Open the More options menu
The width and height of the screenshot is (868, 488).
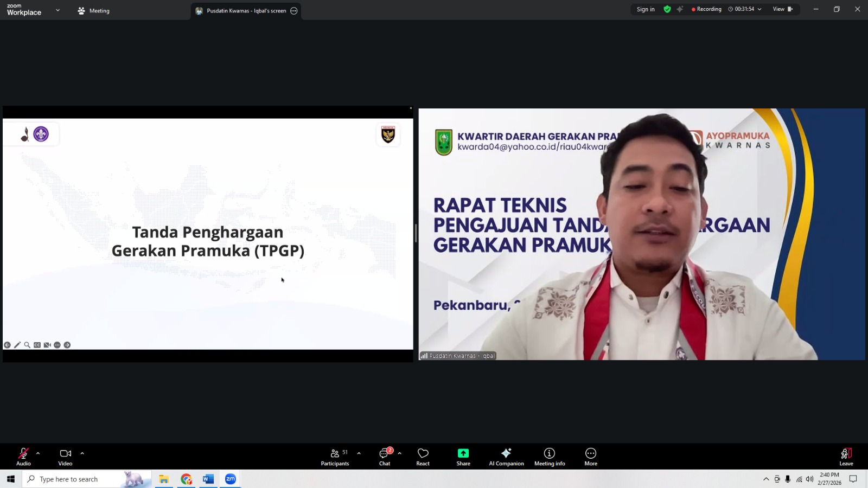(x=591, y=456)
